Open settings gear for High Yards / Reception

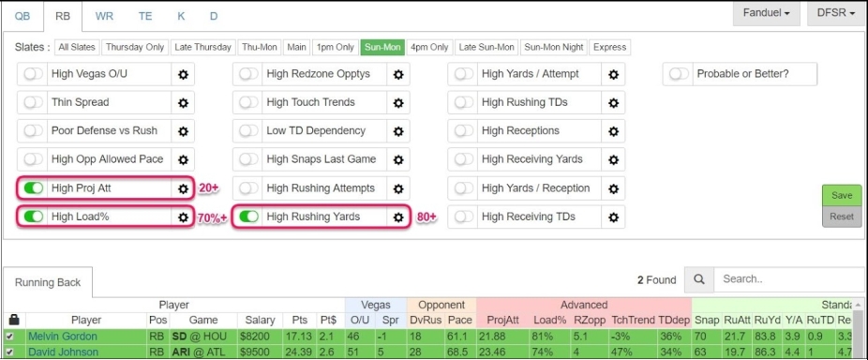click(x=613, y=188)
